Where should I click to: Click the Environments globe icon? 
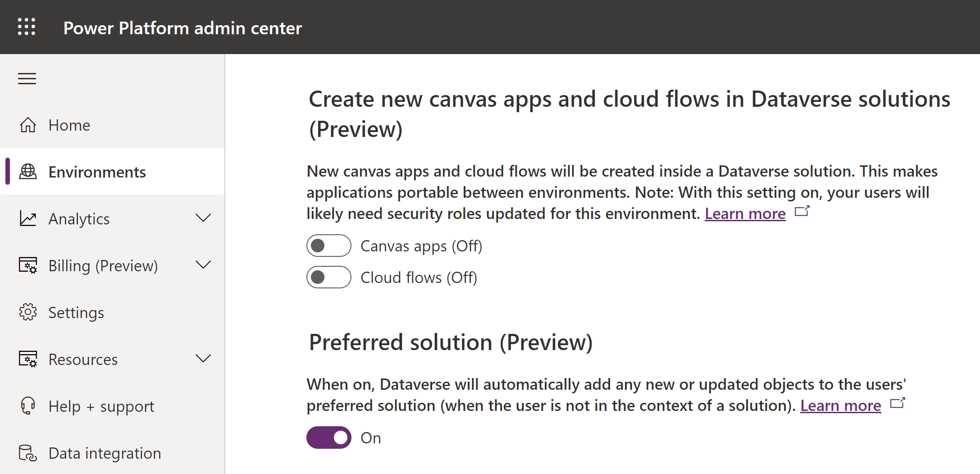(28, 172)
